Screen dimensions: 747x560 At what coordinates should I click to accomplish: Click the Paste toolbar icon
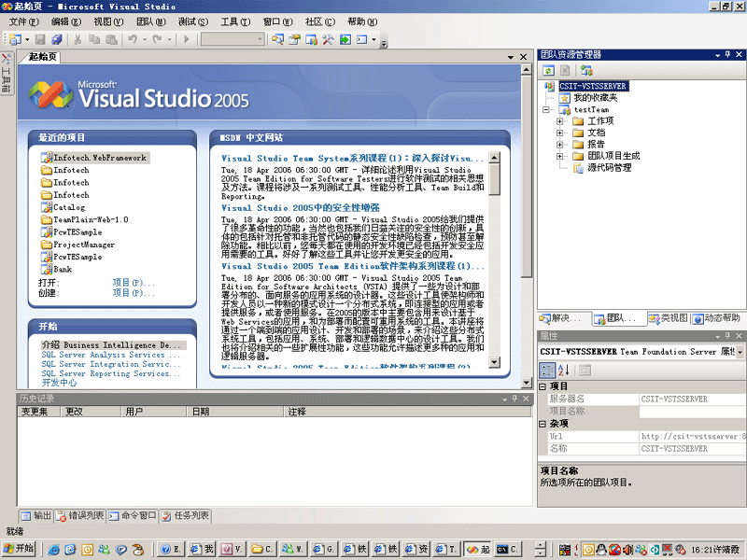pos(111,39)
